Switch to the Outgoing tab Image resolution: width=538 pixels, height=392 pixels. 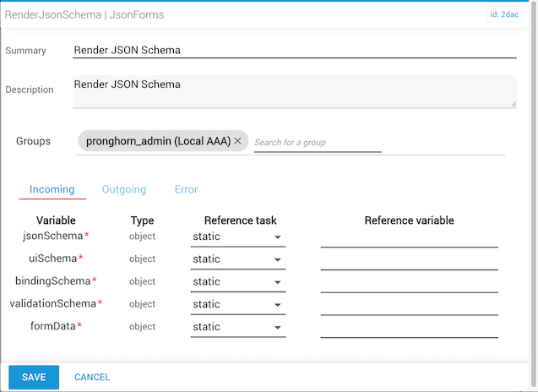(x=124, y=189)
